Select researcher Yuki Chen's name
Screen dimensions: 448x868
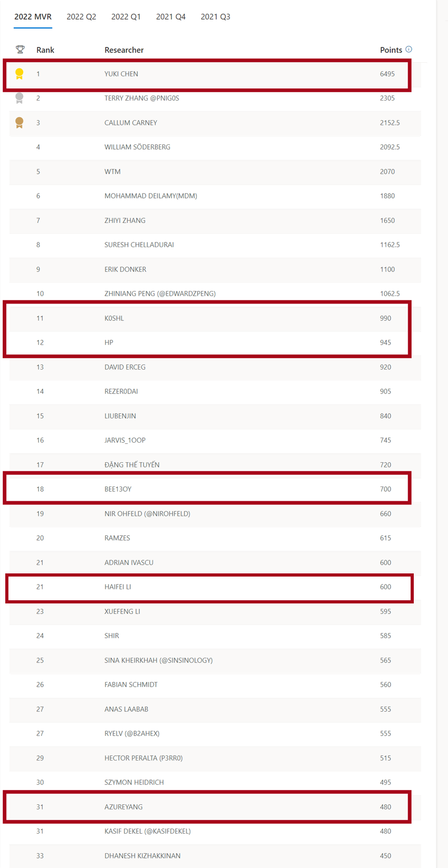[121, 74]
